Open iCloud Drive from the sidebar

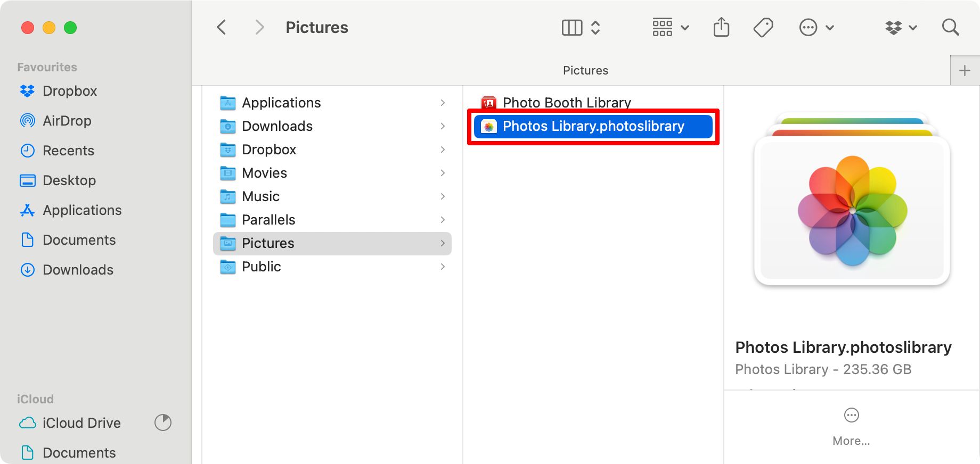click(81, 423)
